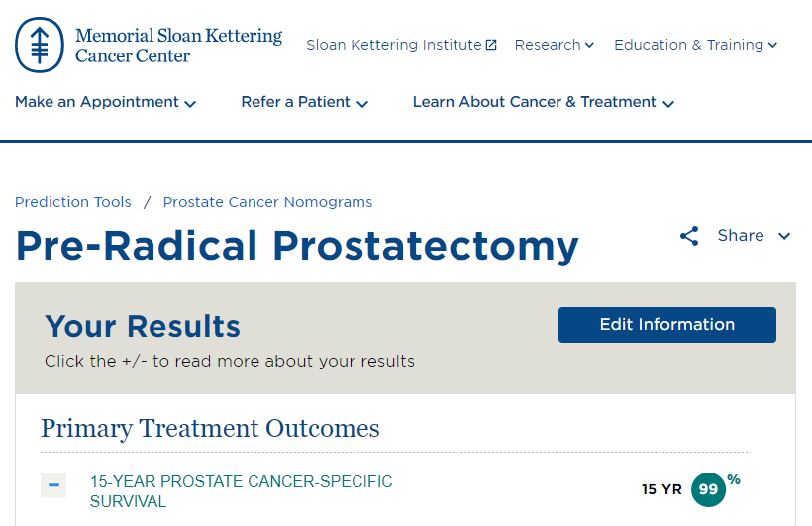Open the Make an Appointment dropdown arrow
This screenshot has width=812, height=526.
point(190,103)
